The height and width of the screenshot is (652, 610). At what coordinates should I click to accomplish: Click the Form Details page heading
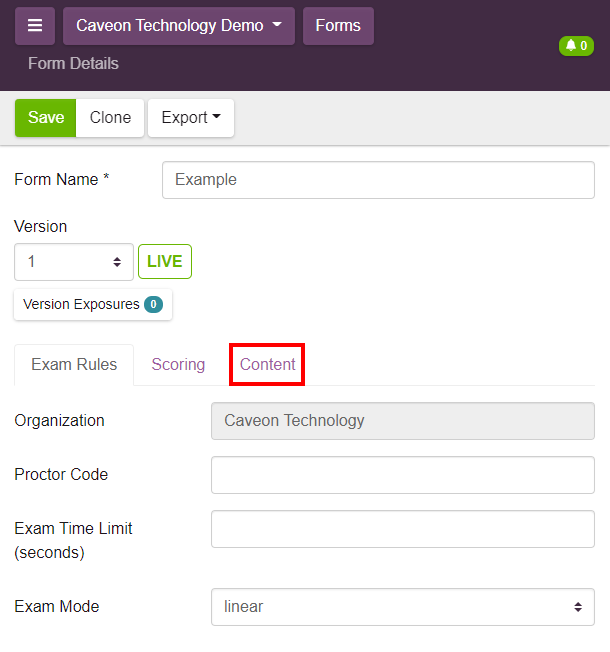tap(73, 64)
